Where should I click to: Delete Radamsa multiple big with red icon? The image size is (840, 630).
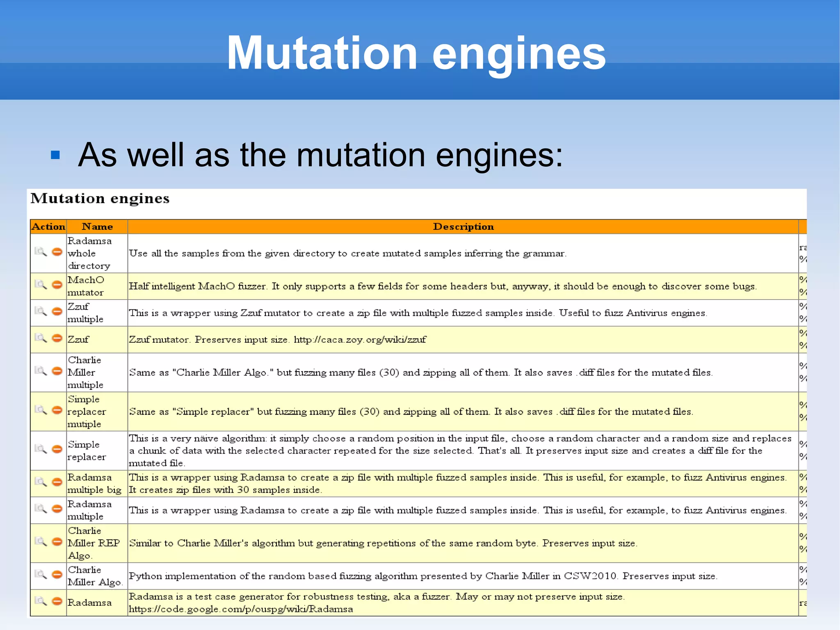[57, 482]
